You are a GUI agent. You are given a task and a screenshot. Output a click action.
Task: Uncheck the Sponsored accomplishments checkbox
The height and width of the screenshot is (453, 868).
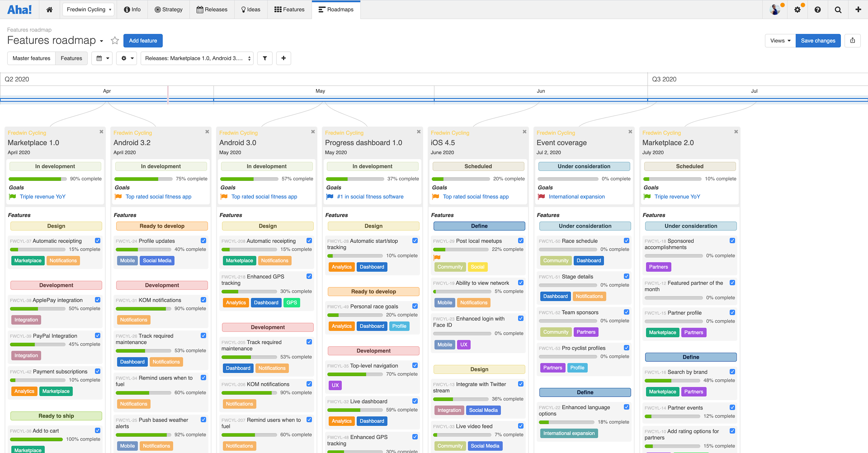click(x=732, y=240)
